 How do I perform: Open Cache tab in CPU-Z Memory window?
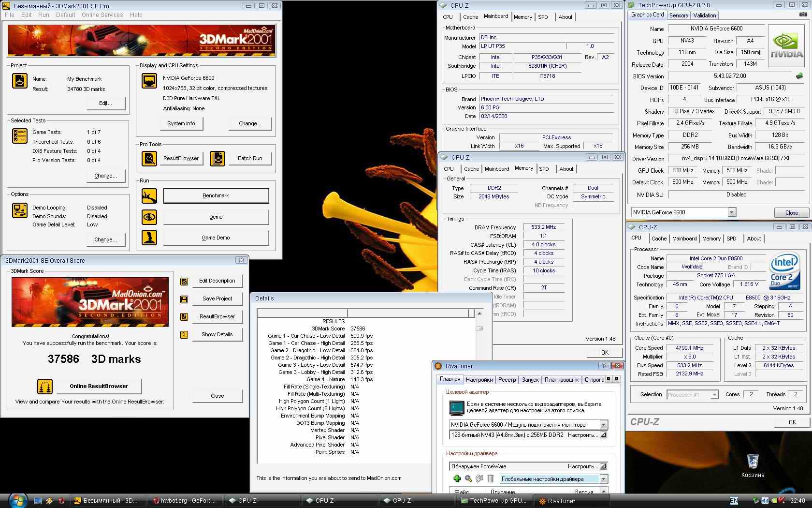coord(471,169)
